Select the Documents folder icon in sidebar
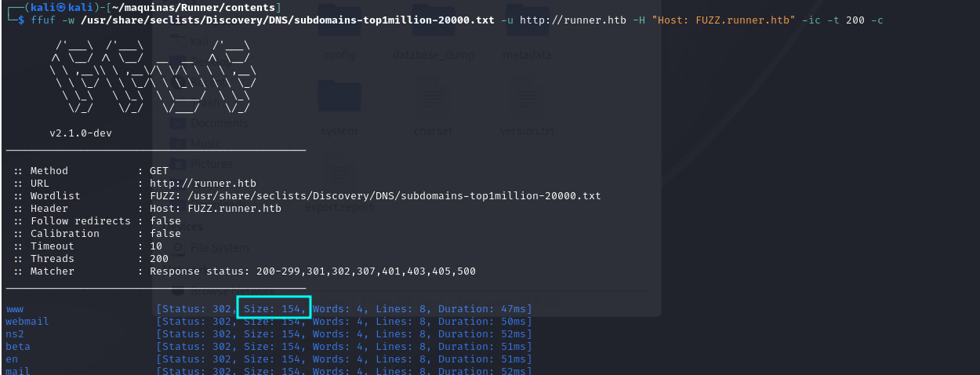This screenshot has height=375, width=980. [179, 123]
